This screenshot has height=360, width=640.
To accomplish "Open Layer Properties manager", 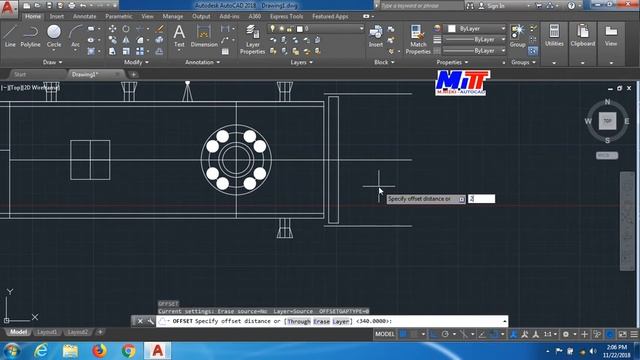I will tap(253, 39).
